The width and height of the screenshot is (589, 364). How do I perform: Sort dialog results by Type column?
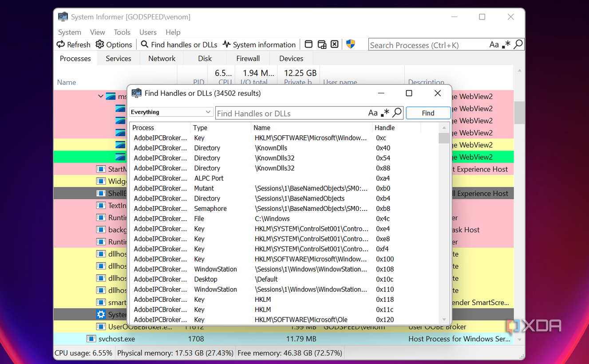point(221,127)
